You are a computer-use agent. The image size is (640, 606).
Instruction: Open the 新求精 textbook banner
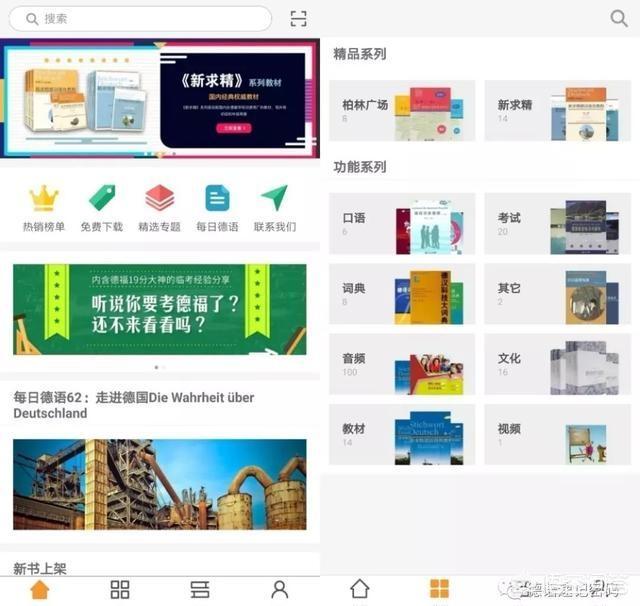tap(160, 99)
